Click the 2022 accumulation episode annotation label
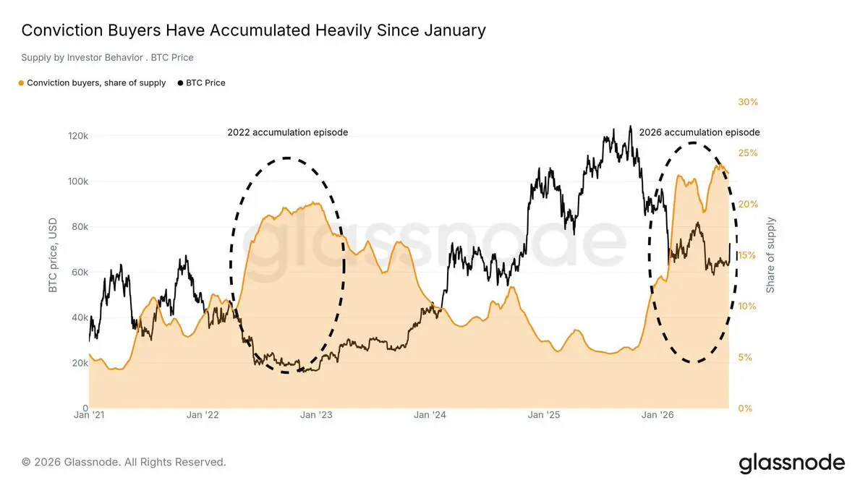Image resolution: width=868 pixels, height=488 pixels. 288,132
